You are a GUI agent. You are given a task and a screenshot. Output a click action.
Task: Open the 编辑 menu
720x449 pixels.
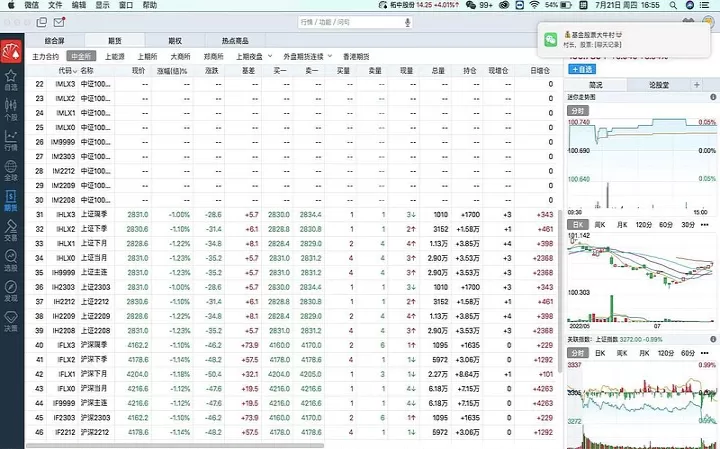[x=79, y=5]
